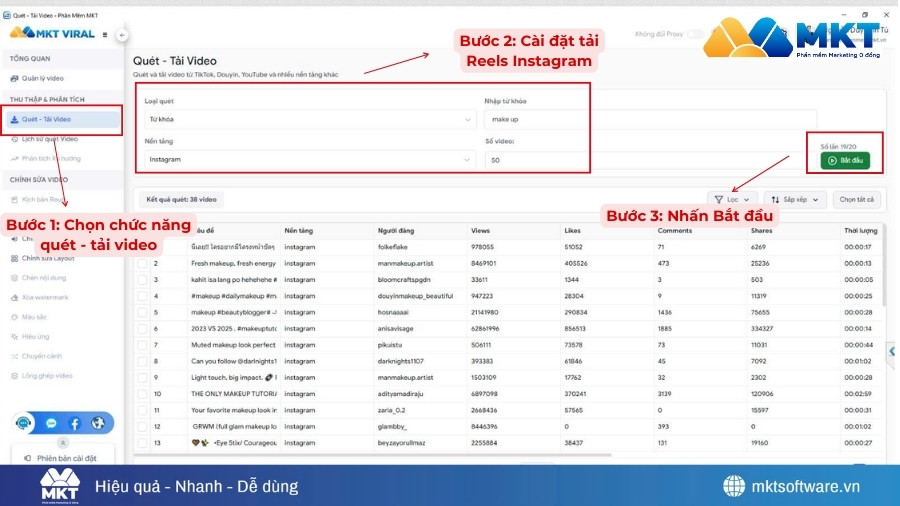Check the checkbox for row 10
This screenshot has width=900, height=506.
click(142, 394)
